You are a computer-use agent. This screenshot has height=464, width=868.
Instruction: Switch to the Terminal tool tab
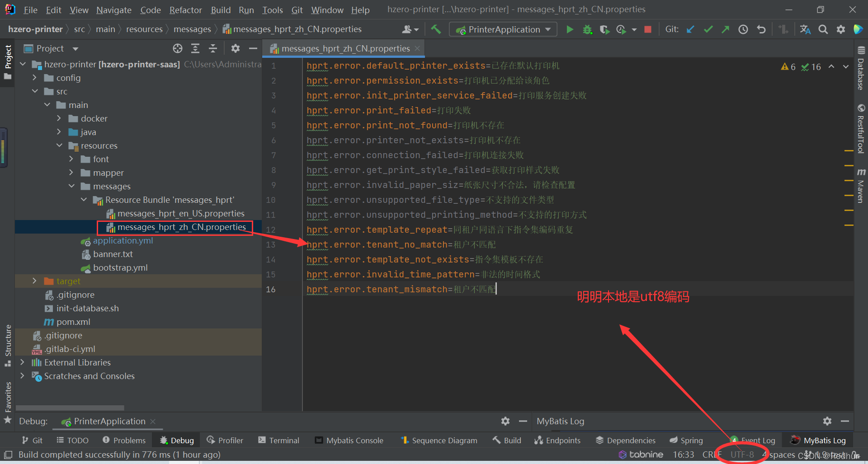278,441
